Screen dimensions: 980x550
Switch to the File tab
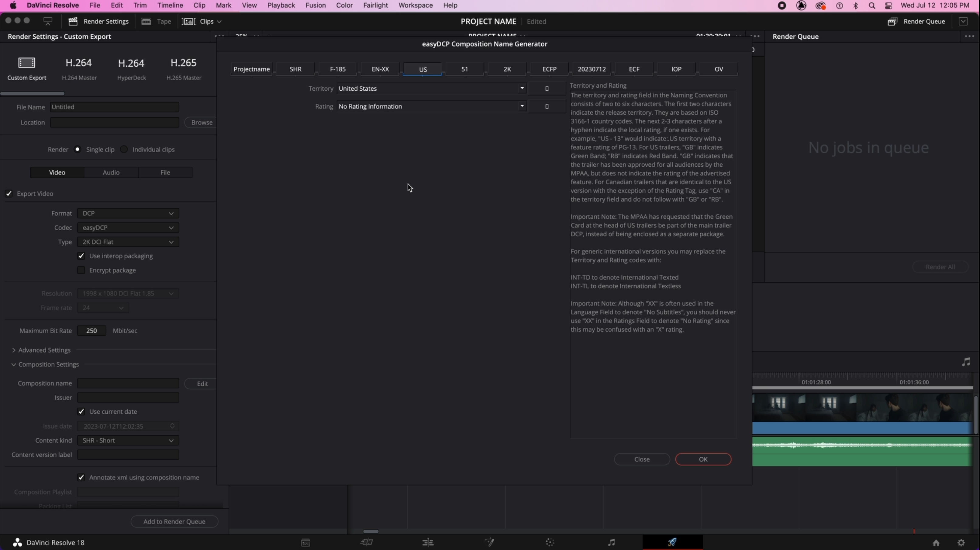pyautogui.click(x=165, y=172)
